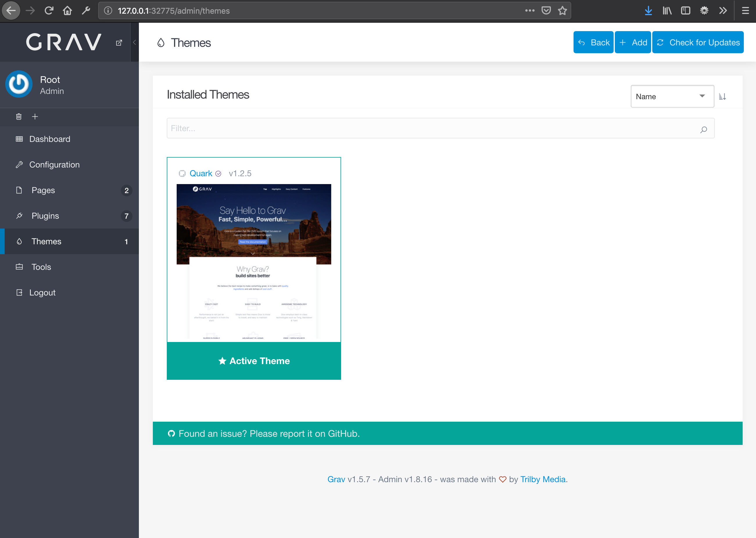756x538 pixels.
Task: Click the wrench developer tools icon
Action: point(86,10)
